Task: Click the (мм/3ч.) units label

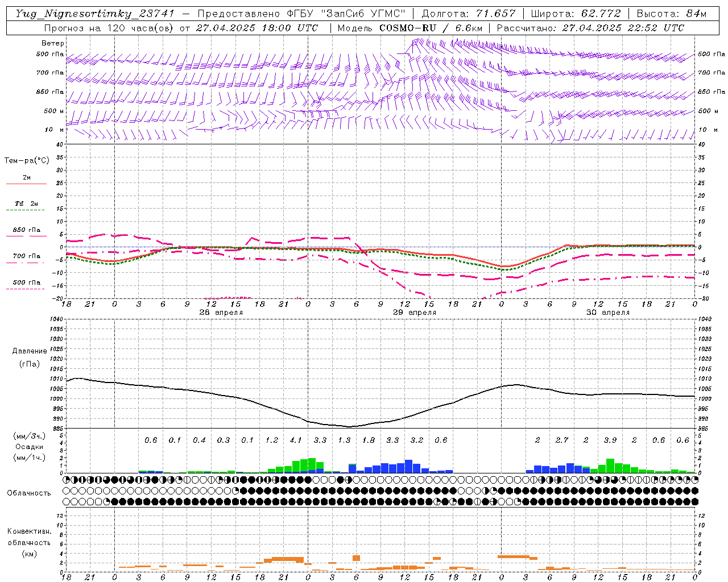Action: pyautogui.click(x=30, y=436)
